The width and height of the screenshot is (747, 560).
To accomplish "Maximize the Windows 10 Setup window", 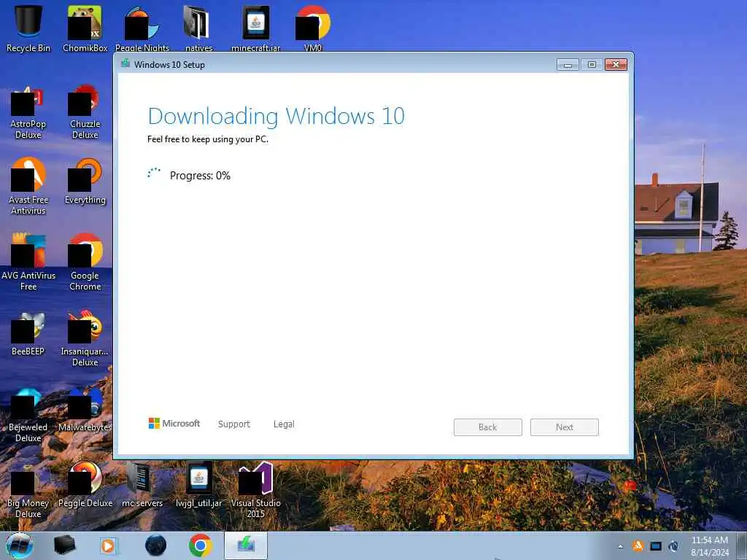I will [x=592, y=64].
